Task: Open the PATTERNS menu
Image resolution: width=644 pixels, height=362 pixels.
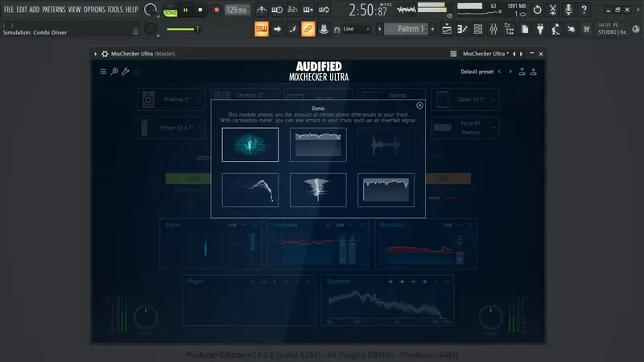Action: [54, 10]
